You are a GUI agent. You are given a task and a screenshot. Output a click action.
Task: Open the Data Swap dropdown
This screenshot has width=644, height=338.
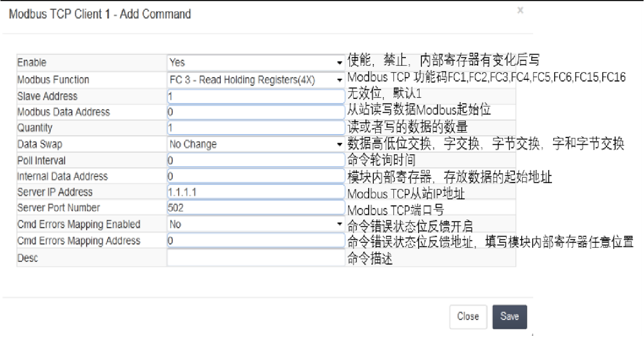pos(256,144)
